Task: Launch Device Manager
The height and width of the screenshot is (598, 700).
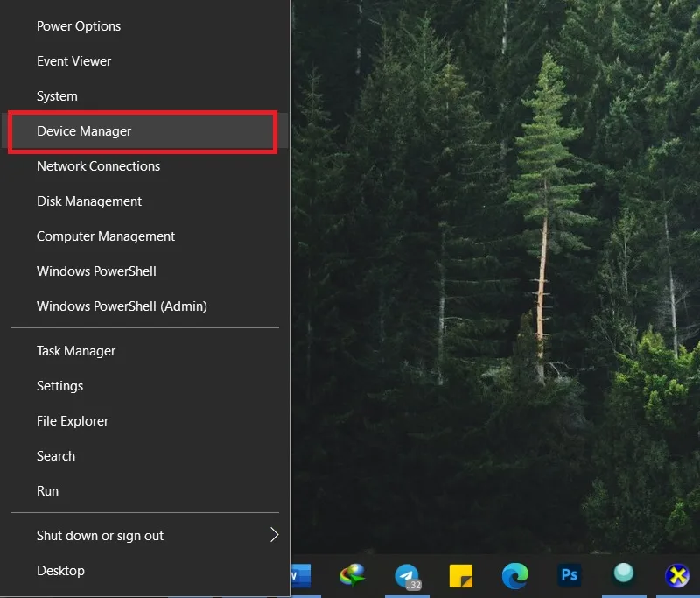Action: pyautogui.click(x=145, y=131)
